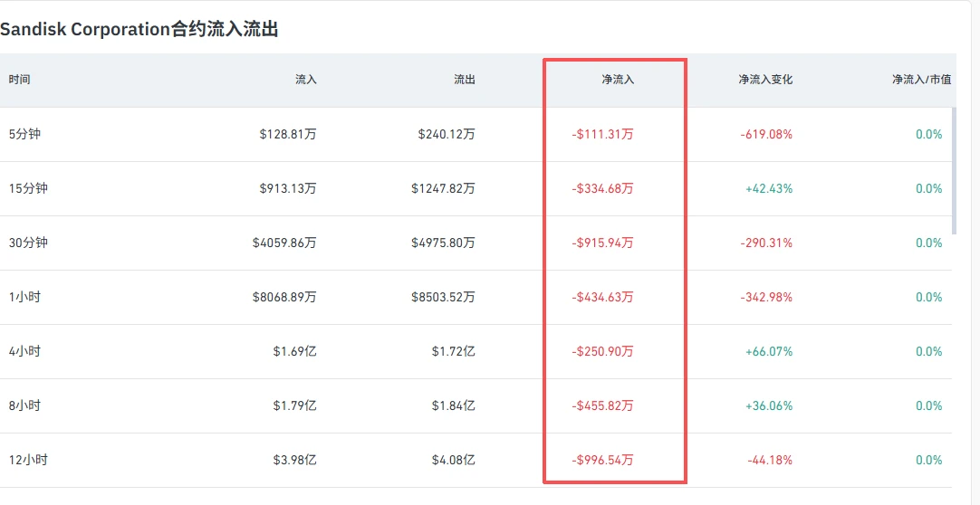Click the Sandisk Corporation合约流入流出 heading
980x505 pixels.
point(139,29)
